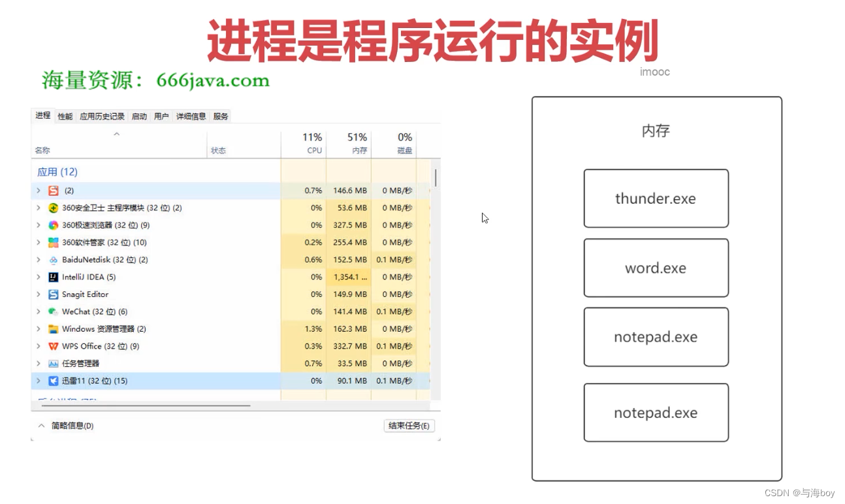Click the 90.1 MB memory value

pos(353,381)
